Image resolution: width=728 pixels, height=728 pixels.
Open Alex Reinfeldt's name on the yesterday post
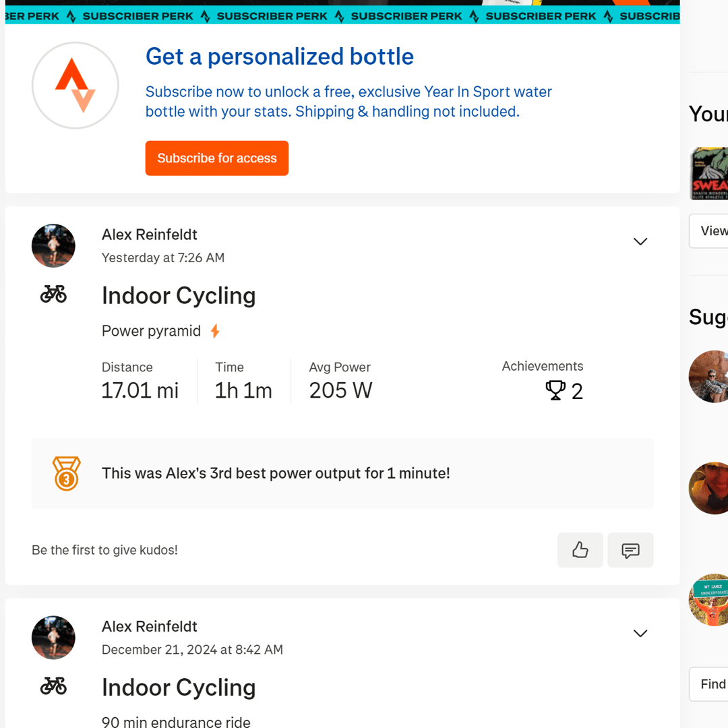coord(150,235)
